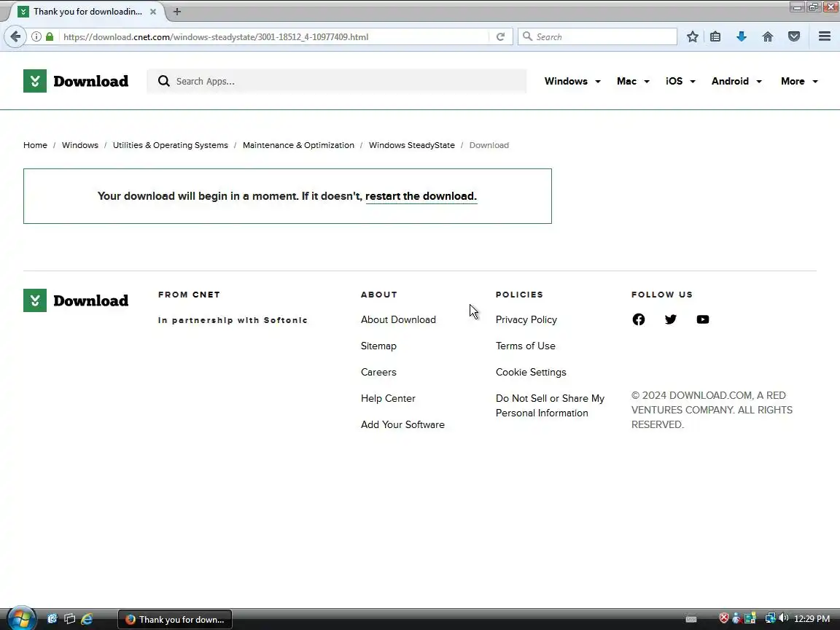Open Windows SteadyState breadcrumb

coord(411,145)
